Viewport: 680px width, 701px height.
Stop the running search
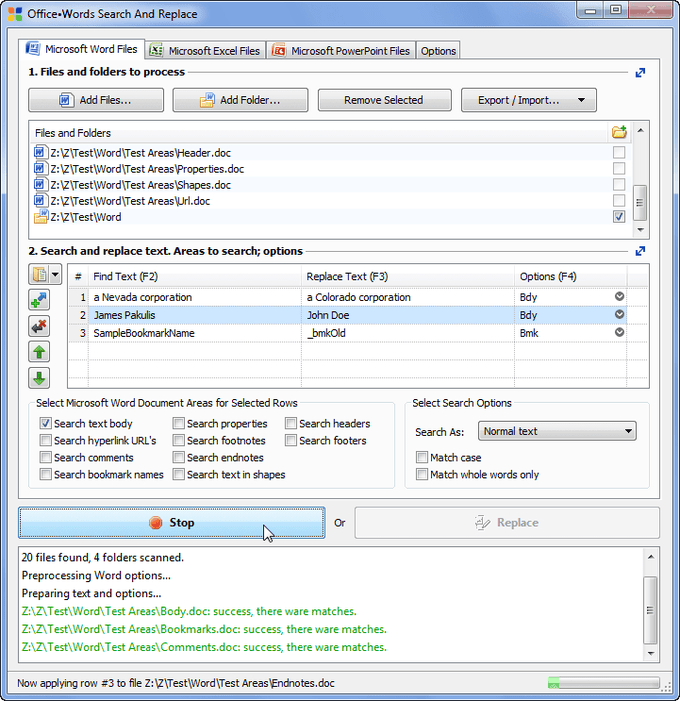[x=172, y=523]
